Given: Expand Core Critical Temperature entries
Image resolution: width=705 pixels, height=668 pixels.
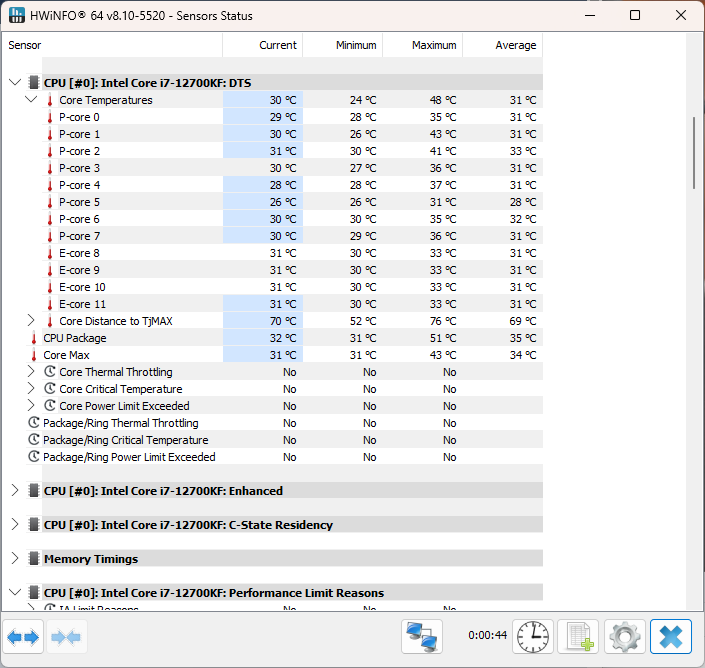Looking at the screenshot, I should pyautogui.click(x=31, y=388).
